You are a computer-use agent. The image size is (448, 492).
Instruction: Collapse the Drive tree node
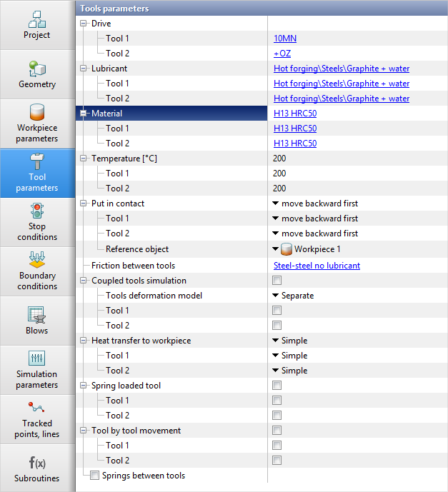(83, 24)
